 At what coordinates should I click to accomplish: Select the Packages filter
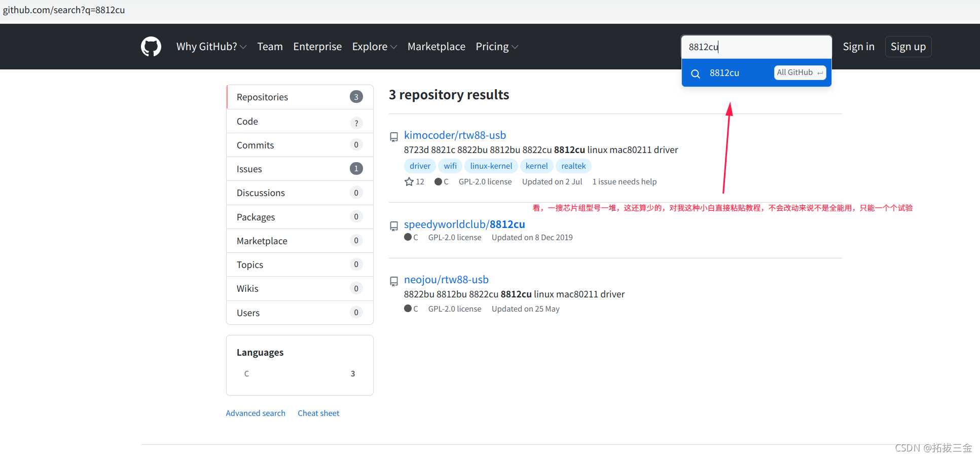[300, 217]
